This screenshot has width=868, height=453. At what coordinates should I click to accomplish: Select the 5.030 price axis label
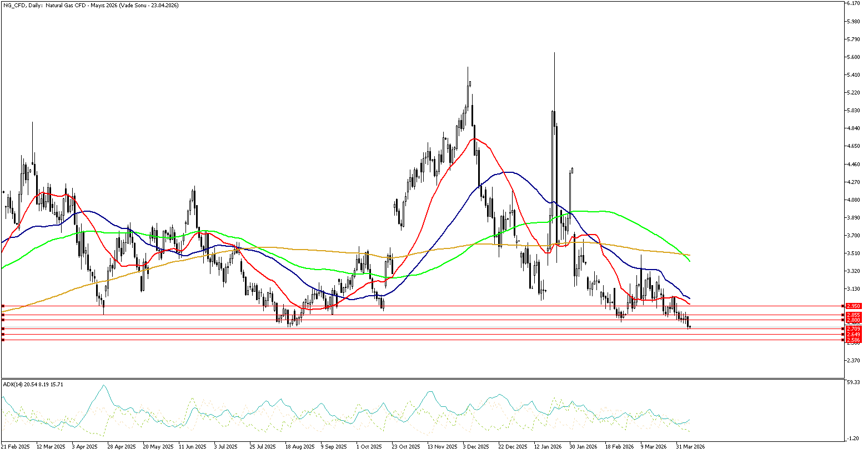(x=854, y=110)
